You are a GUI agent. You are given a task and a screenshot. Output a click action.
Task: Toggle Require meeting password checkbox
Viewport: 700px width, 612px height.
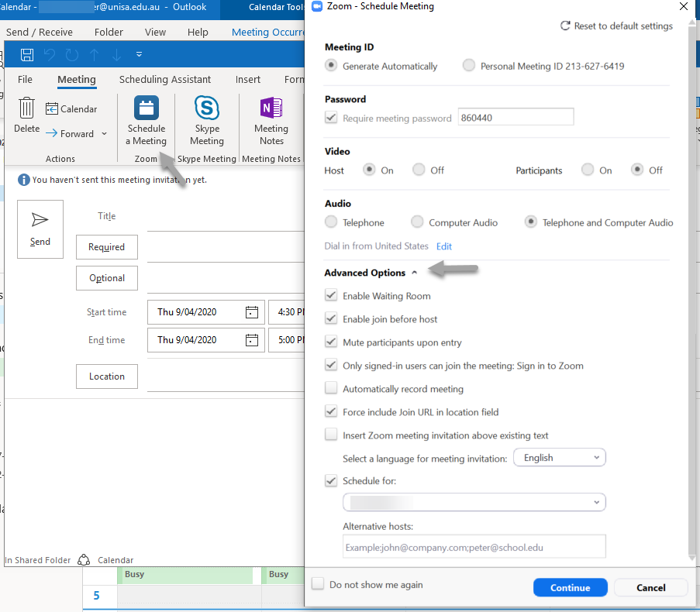pos(331,118)
